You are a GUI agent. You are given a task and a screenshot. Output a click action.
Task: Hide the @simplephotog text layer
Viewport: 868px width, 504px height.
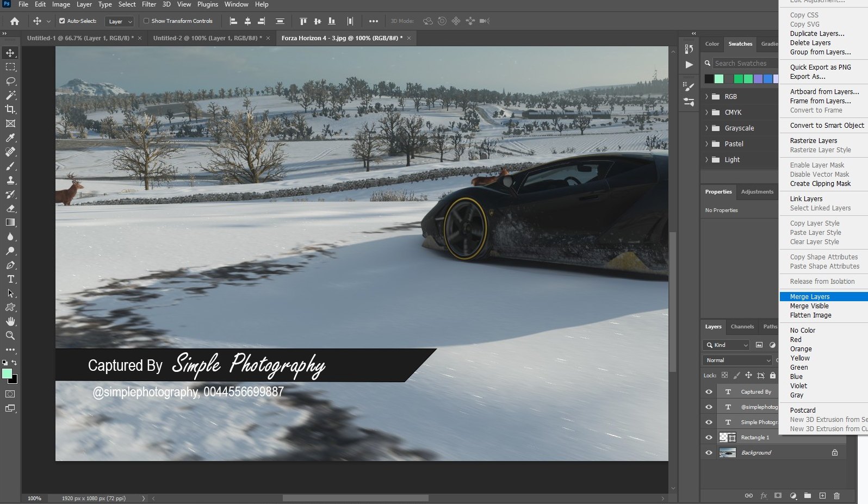click(x=709, y=407)
